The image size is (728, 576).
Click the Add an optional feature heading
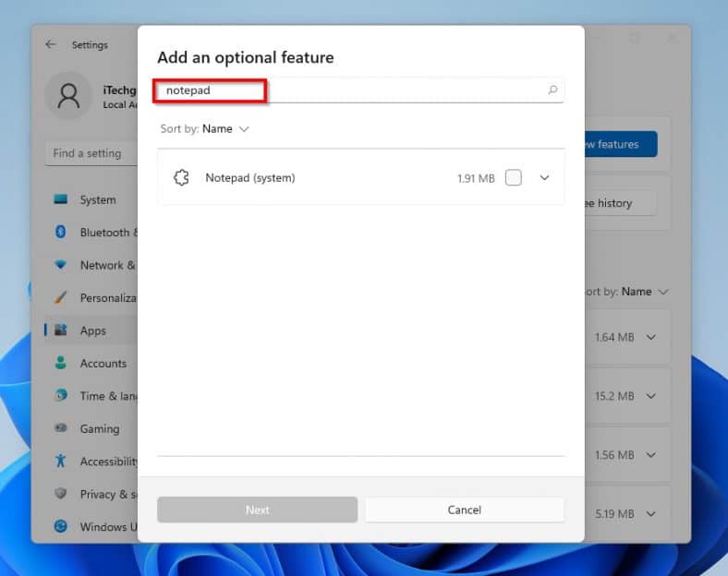(x=246, y=57)
